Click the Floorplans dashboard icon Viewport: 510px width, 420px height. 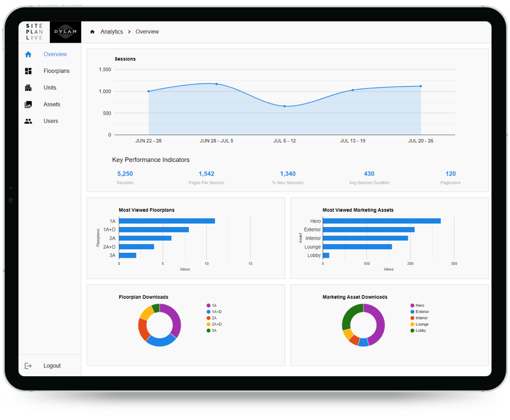tap(28, 71)
